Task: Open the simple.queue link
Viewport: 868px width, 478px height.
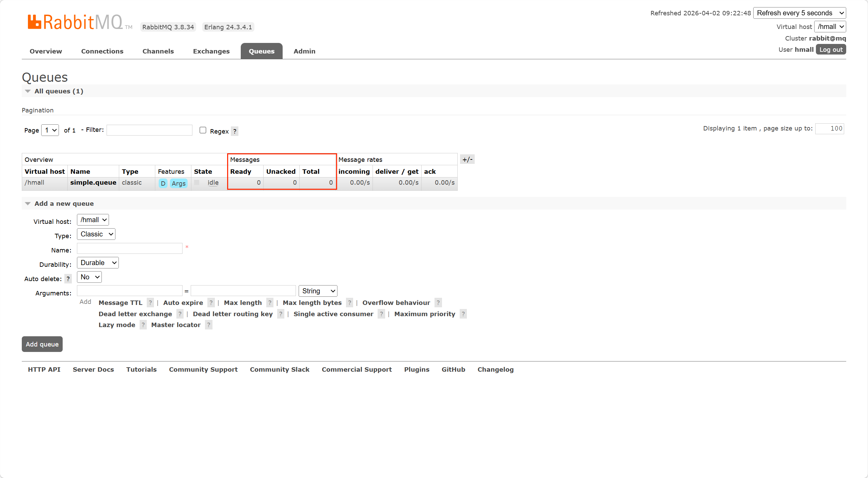Action: (x=93, y=182)
